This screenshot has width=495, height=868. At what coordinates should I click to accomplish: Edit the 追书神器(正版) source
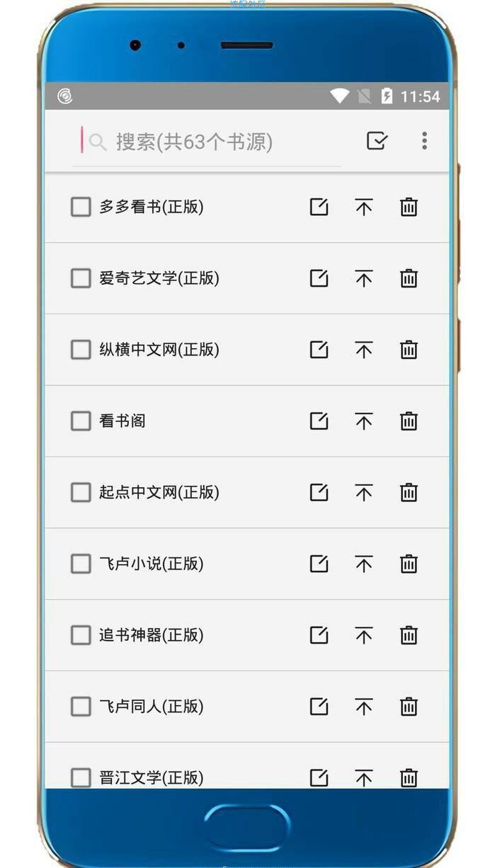[319, 635]
